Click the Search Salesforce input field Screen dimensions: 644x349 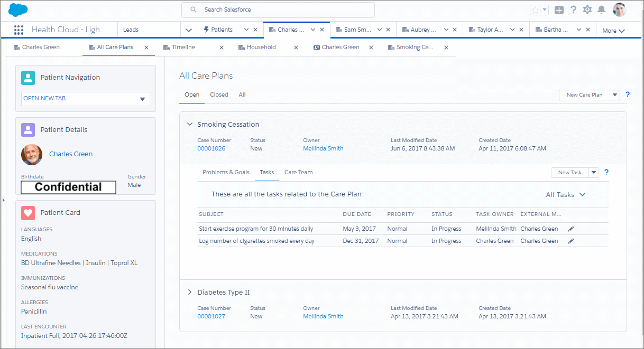tap(278, 10)
